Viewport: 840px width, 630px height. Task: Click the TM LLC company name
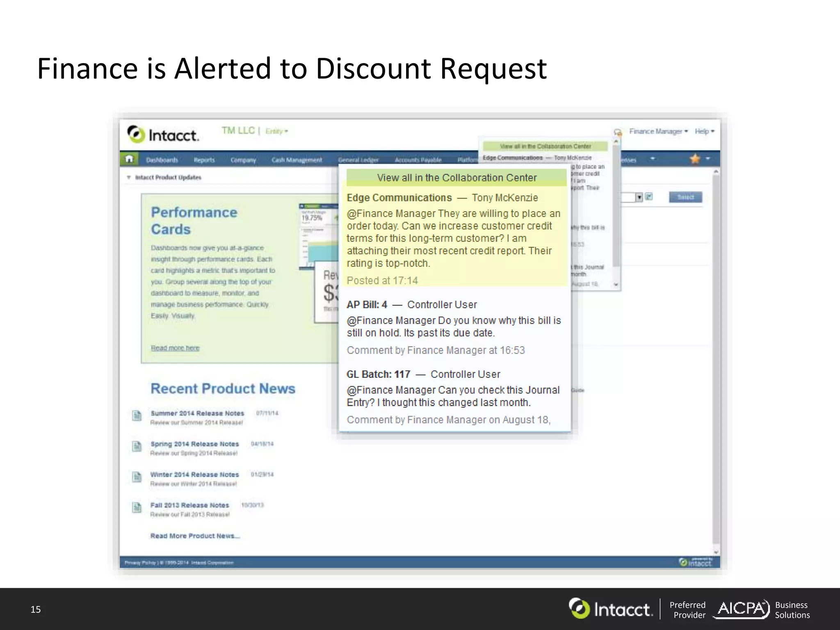(238, 130)
